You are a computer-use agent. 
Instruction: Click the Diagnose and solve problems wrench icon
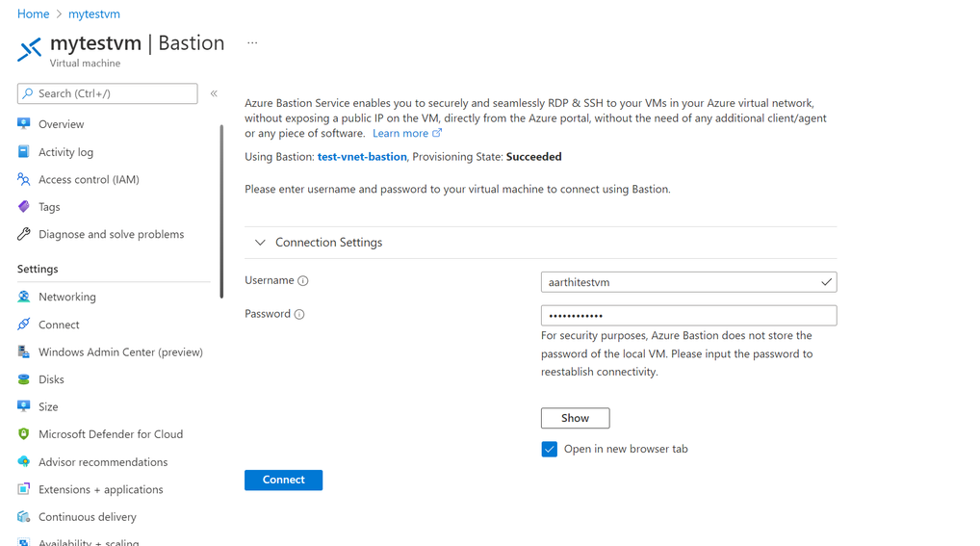click(x=24, y=234)
